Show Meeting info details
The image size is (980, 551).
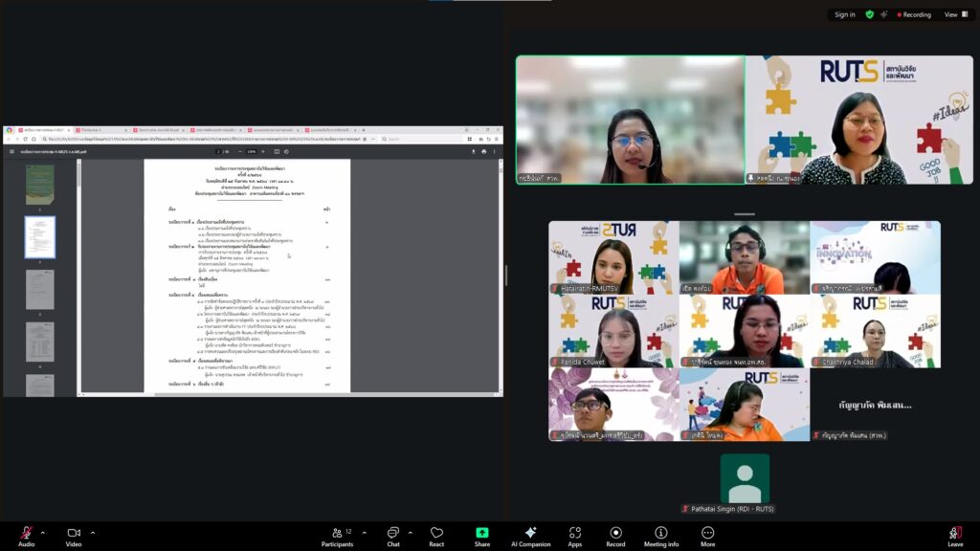coord(660,534)
